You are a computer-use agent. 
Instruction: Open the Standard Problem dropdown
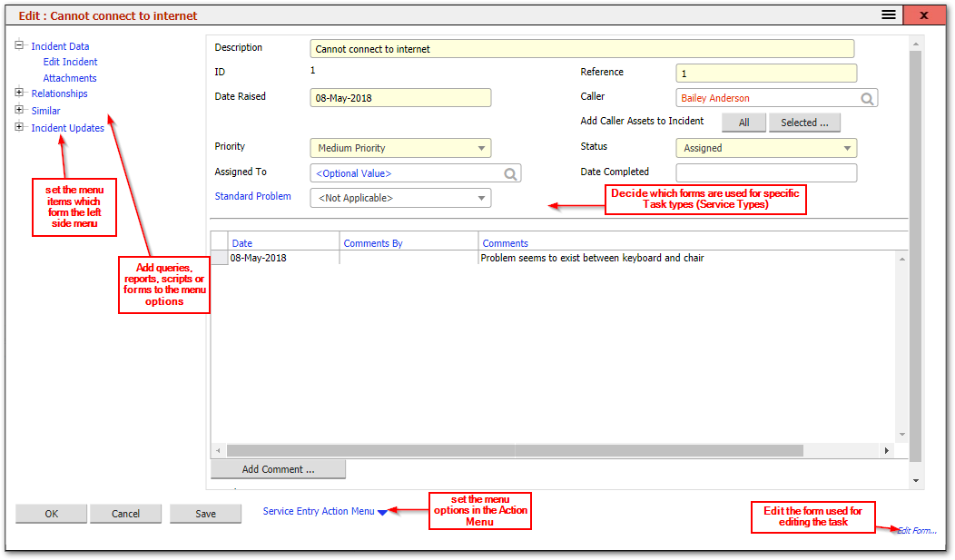[481, 197]
